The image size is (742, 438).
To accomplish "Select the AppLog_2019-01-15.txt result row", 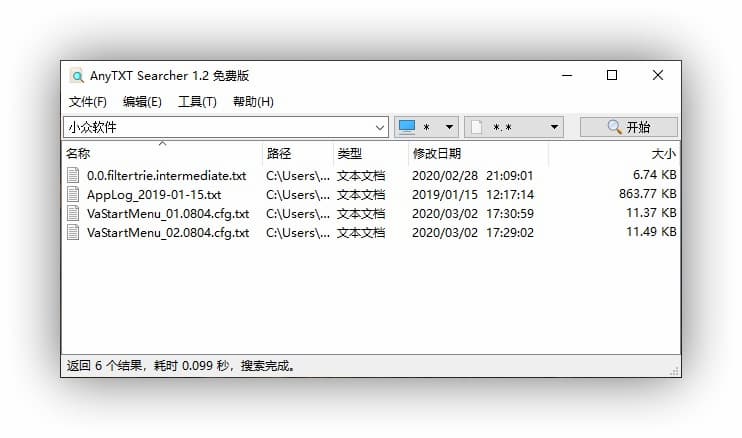I will [371, 194].
